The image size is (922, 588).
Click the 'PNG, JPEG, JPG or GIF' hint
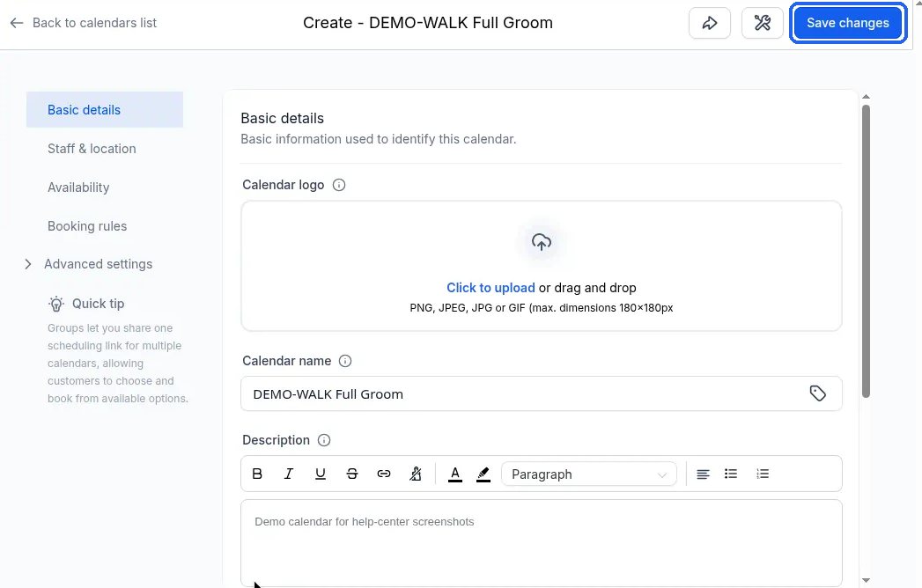[x=541, y=308]
